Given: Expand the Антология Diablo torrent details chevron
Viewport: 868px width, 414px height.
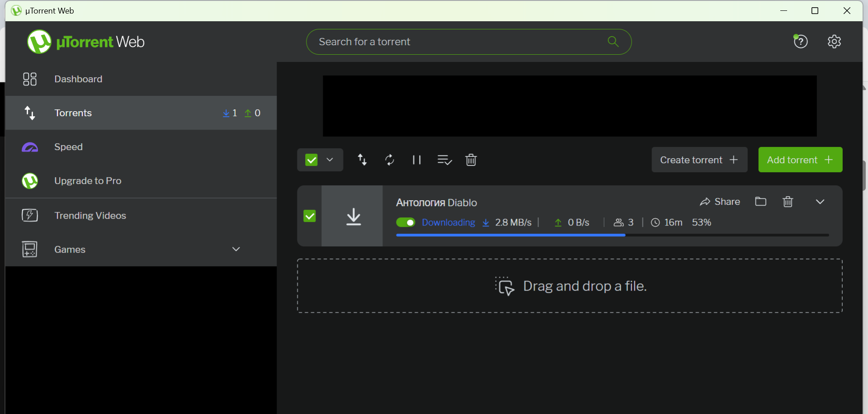Looking at the screenshot, I should tap(820, 202).
